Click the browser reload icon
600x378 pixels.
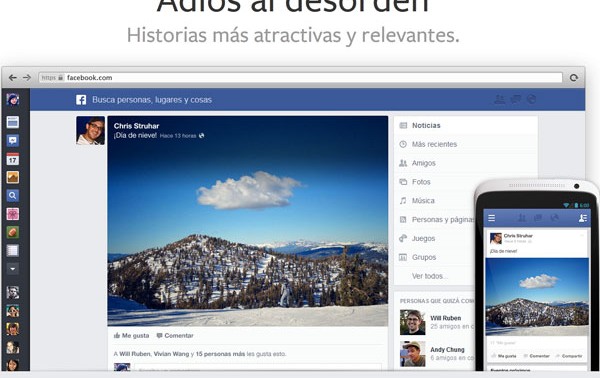[573, 78]
